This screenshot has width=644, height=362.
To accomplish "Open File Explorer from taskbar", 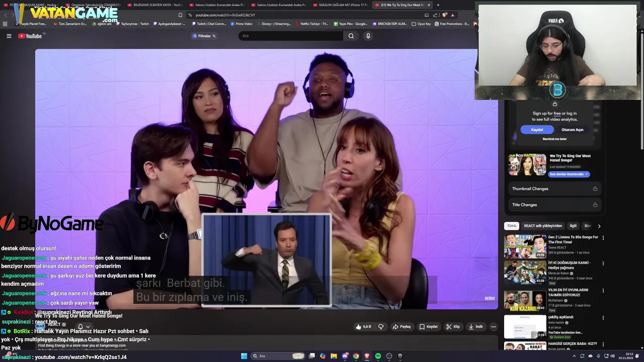I will (334, 356).
